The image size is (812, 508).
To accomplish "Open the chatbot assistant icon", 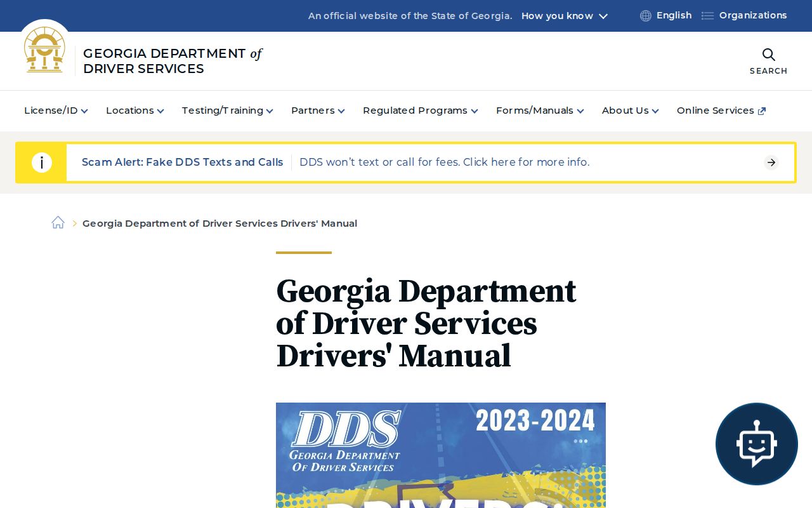I will [756, 444].
